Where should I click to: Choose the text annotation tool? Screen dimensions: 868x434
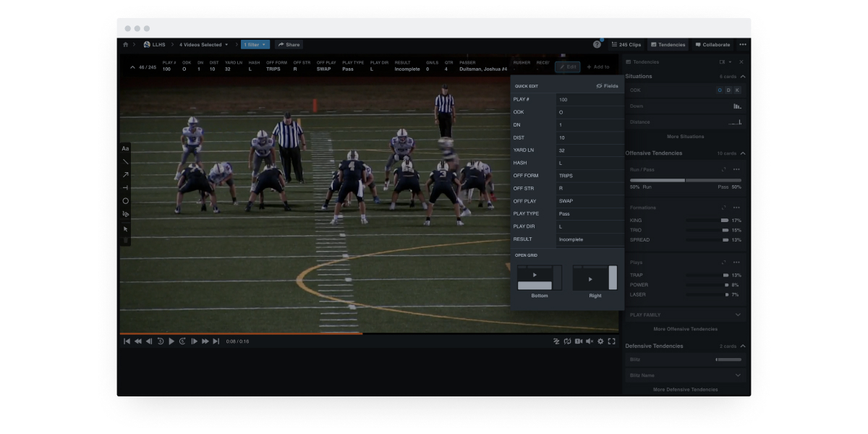[x=125, y=148]
